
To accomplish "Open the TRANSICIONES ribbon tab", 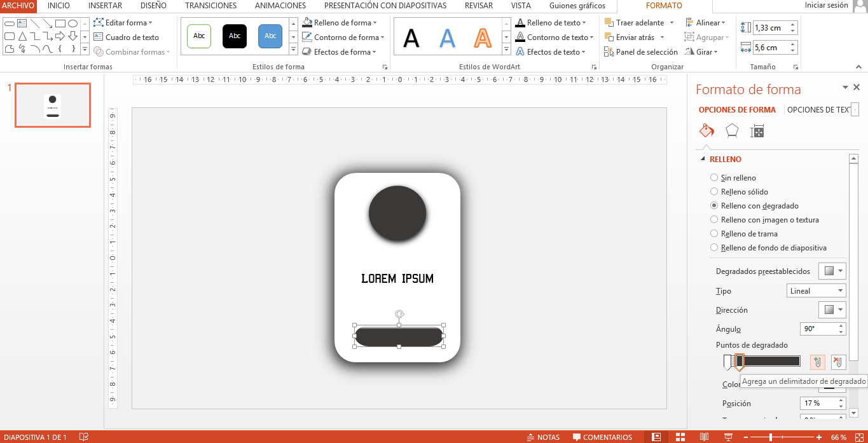I will [210, 6].
